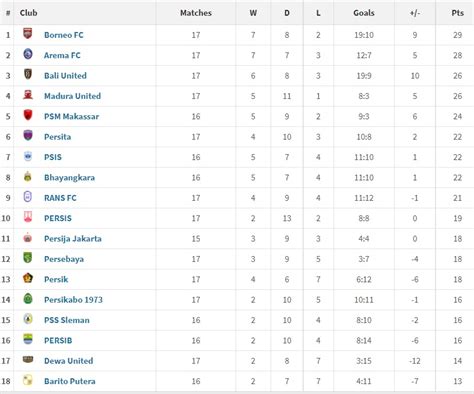This screenshot has width=474, height=394.
Task: Click the Borneo FC club crest
Action: [x=28, y=34]
